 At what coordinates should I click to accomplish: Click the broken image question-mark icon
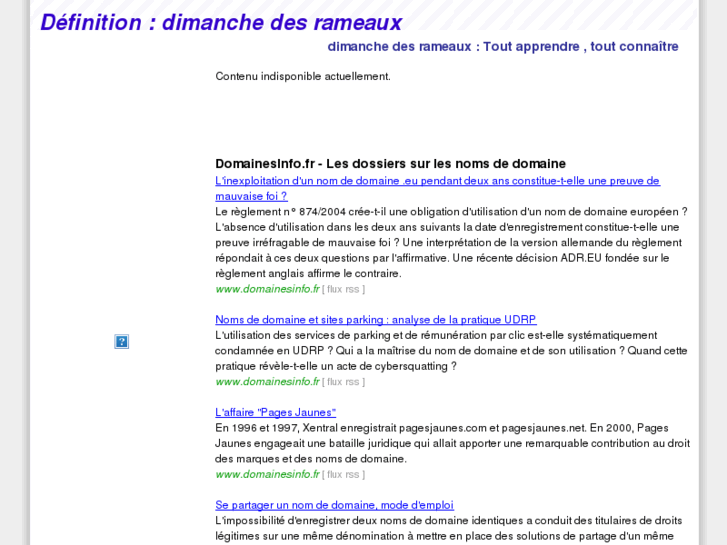tap(121, 342)
